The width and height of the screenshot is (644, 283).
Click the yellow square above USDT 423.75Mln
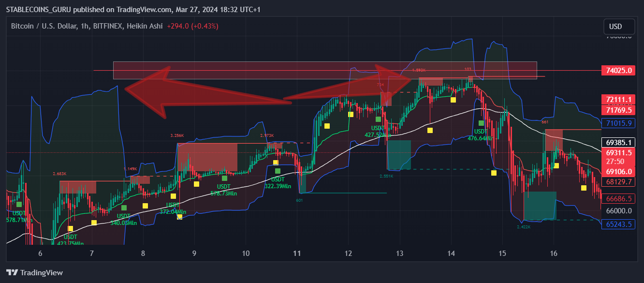click(71, 229)
